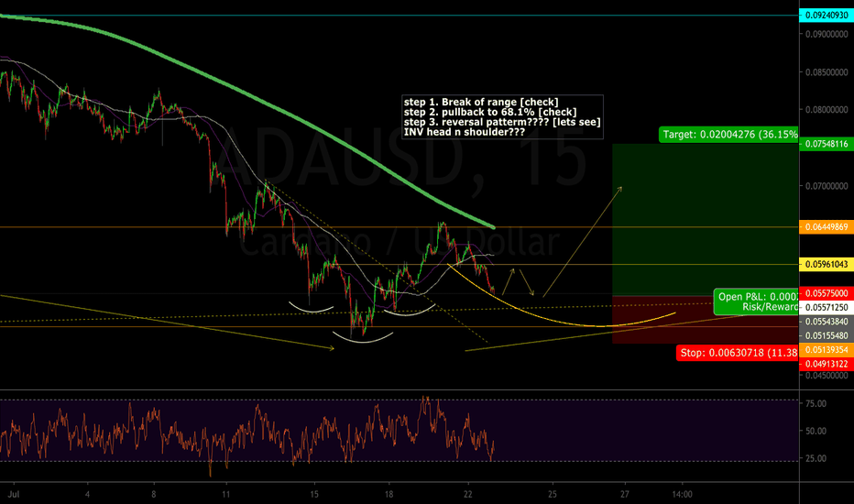854x504 pixels.
Task: Click the 0.07000000 price scale tick
Action: (x=827, y=186)
